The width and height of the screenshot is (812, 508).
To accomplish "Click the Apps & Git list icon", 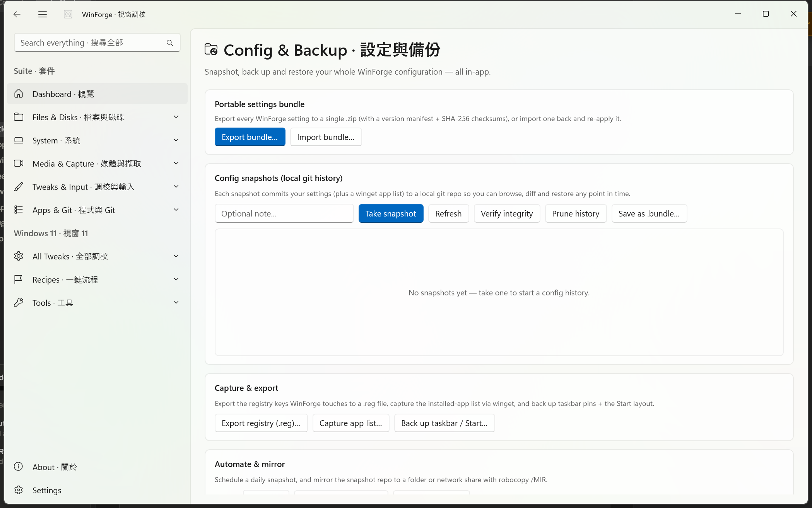I will point(19,210).
